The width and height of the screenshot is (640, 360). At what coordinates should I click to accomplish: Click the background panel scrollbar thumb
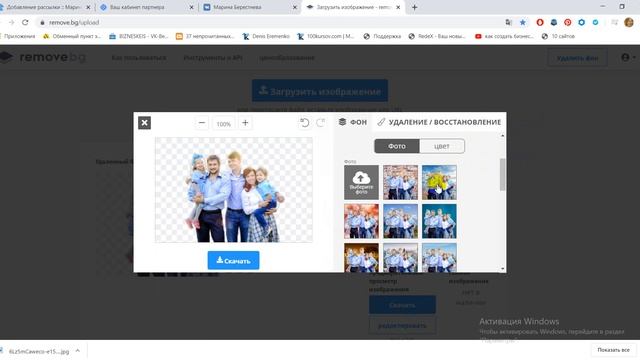coord(502,175)
